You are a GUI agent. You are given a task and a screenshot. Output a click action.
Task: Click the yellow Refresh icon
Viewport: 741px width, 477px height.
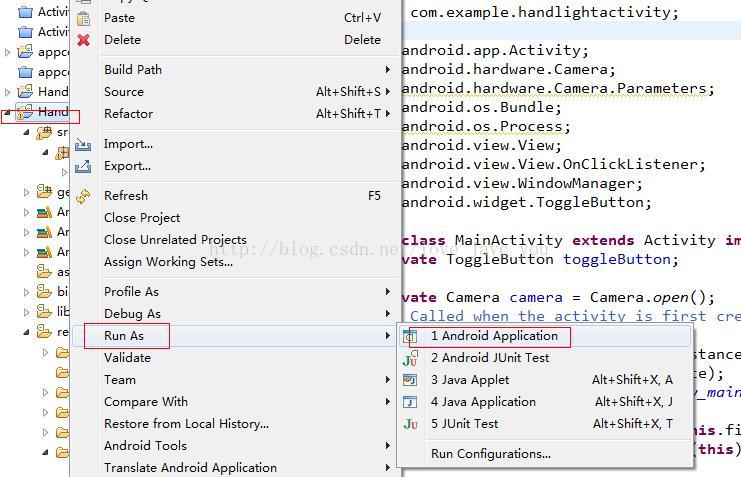click(83, 196)
